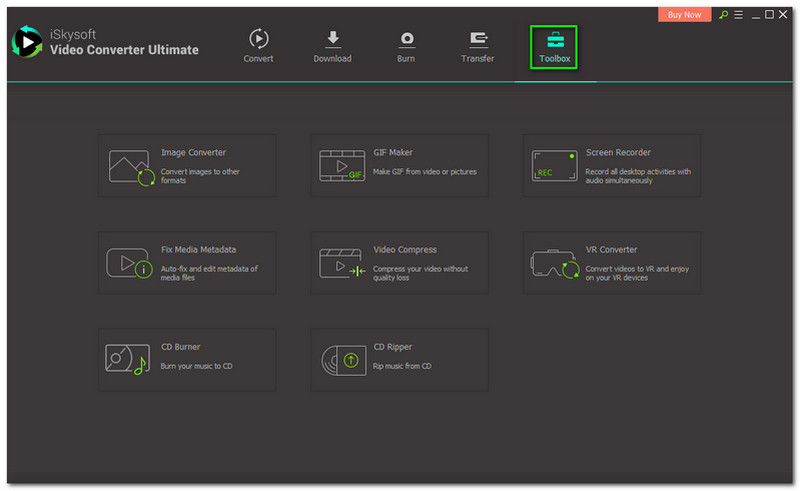
Task: Start Screen Recorder using the REC icon
Action: point(555,165)
